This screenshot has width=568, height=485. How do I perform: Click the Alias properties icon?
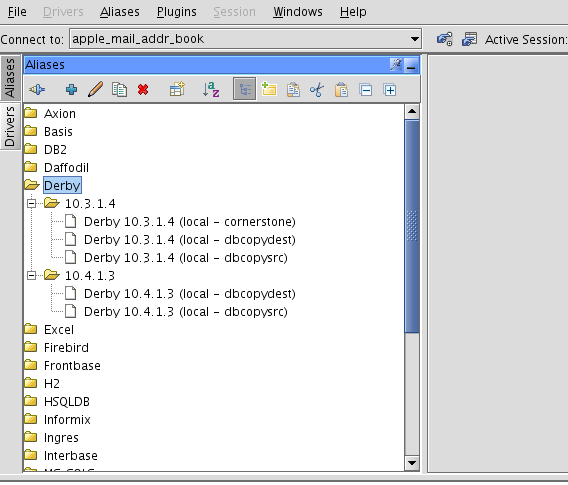coord(177,89)
